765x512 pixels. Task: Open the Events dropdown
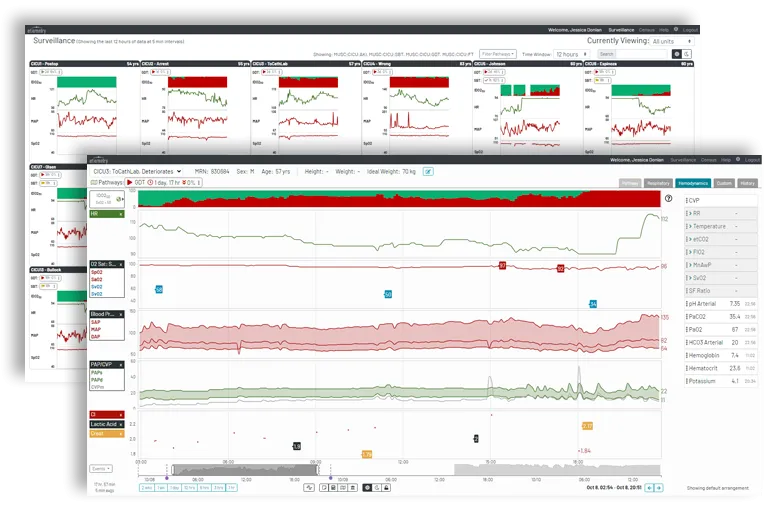101,469
